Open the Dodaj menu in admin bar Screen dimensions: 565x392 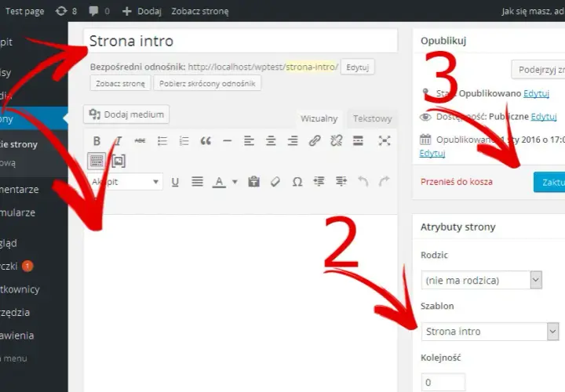pyautogui.click(x=142, y=11)
